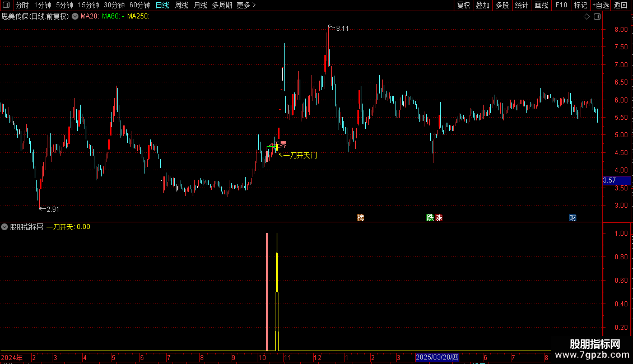
Task: Switch to the 1分钟 period tab
Action: [43, 5]
